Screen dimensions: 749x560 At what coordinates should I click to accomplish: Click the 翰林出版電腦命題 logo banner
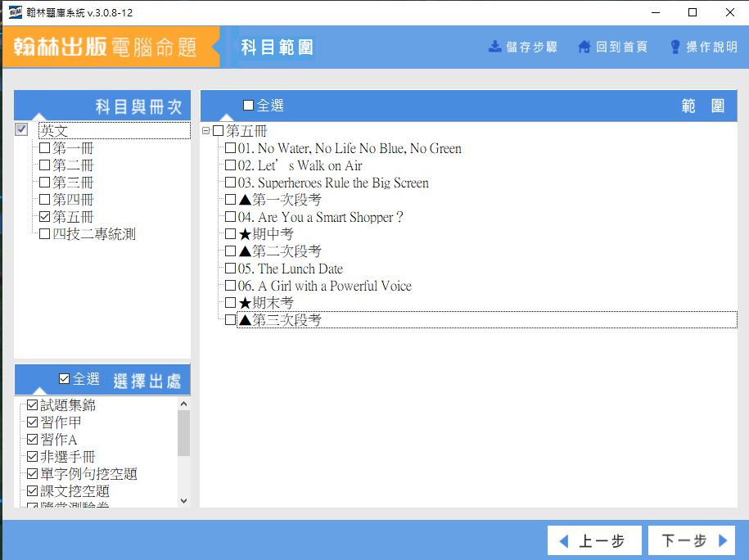pyautogui.click(x=111, y=47)
